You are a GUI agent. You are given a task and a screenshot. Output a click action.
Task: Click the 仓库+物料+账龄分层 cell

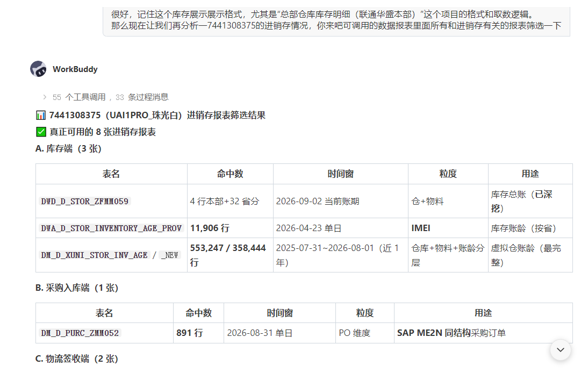click(448, 255)
